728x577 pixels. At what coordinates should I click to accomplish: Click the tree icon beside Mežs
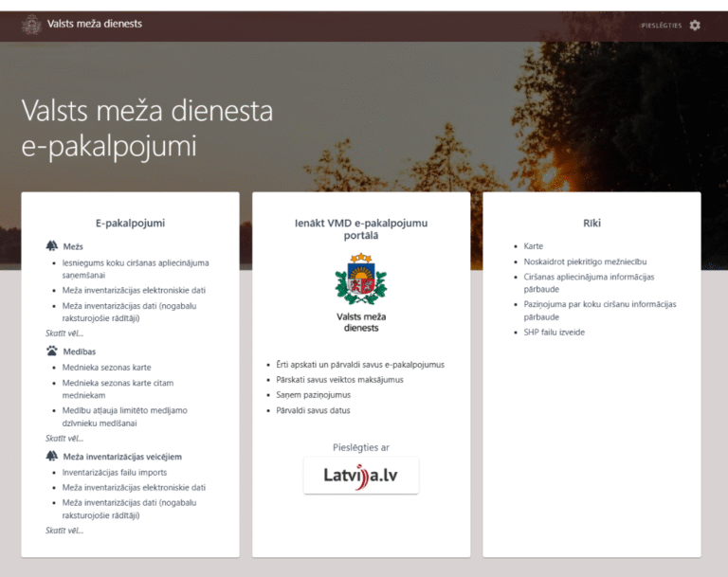coord(52,246)
